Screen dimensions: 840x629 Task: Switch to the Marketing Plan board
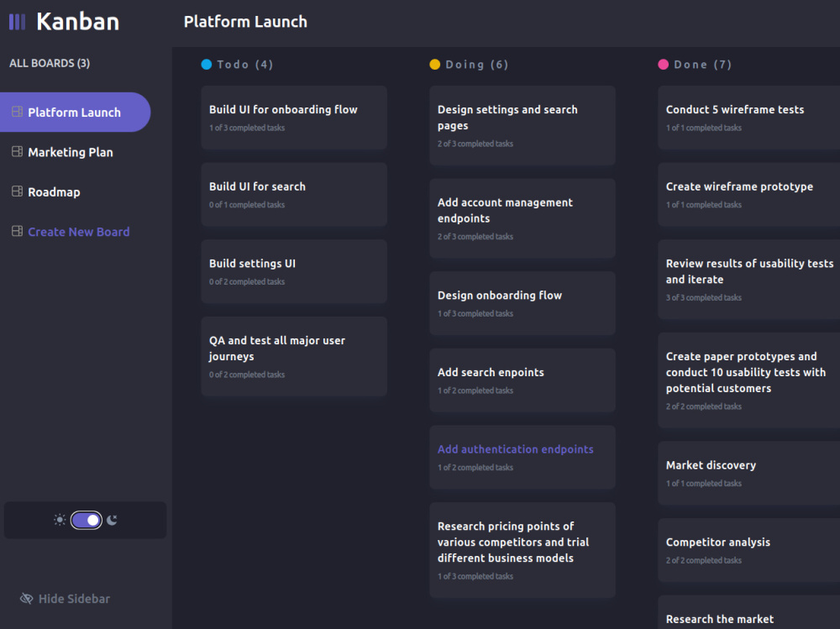pyautogui.click(x=71, y=152)
